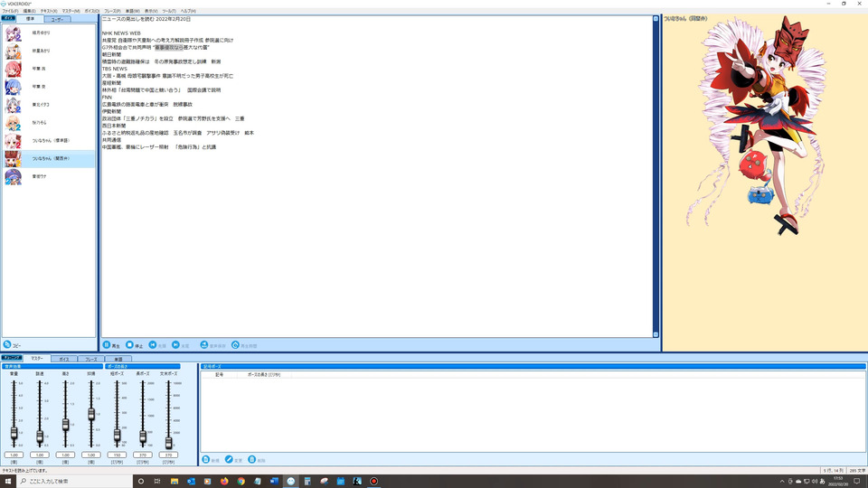Image resolution: width=868 pixels, height=488 pixels.
Task: Click the 話速 speed slider handle
Action: [40, 436]
